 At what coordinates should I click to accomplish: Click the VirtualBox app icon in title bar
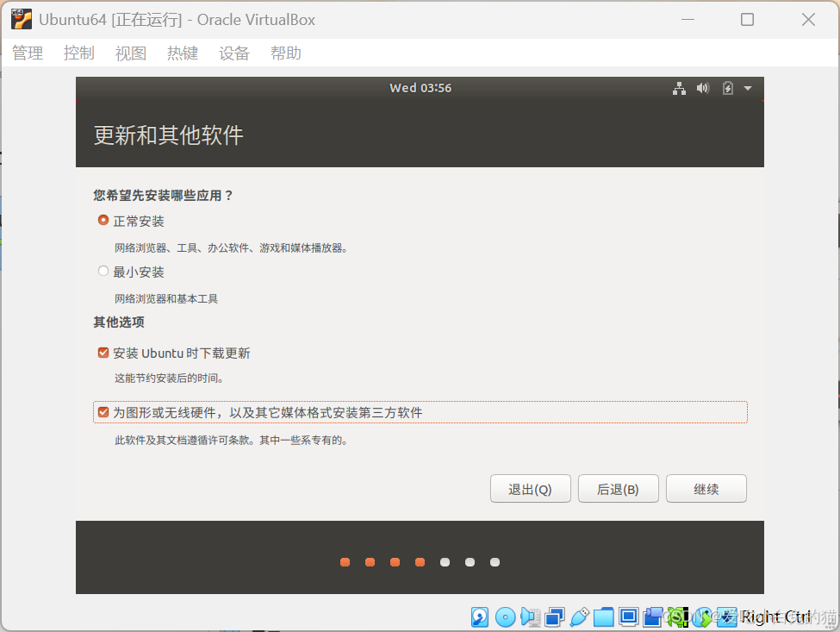pyautogui.click(x=21, y=19)
